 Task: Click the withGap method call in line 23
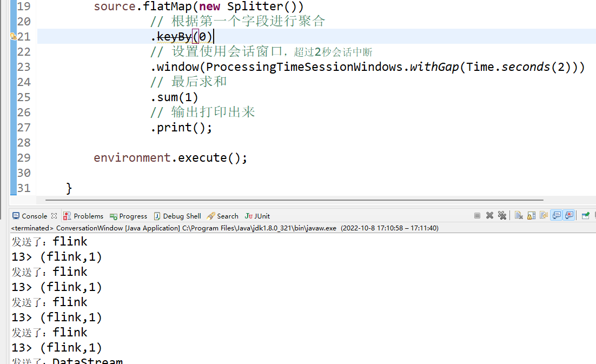coord(434,67)
